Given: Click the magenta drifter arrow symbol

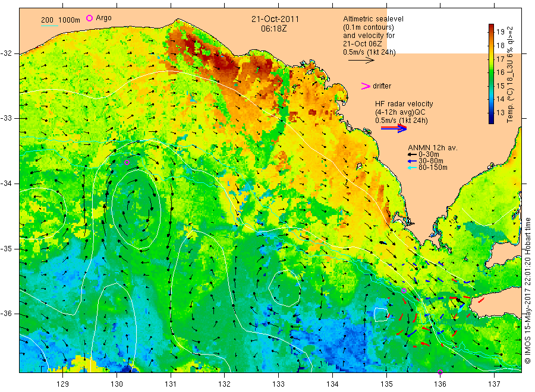Looking at the screenshot, I should pyautogui.click(x=366, y=86).
